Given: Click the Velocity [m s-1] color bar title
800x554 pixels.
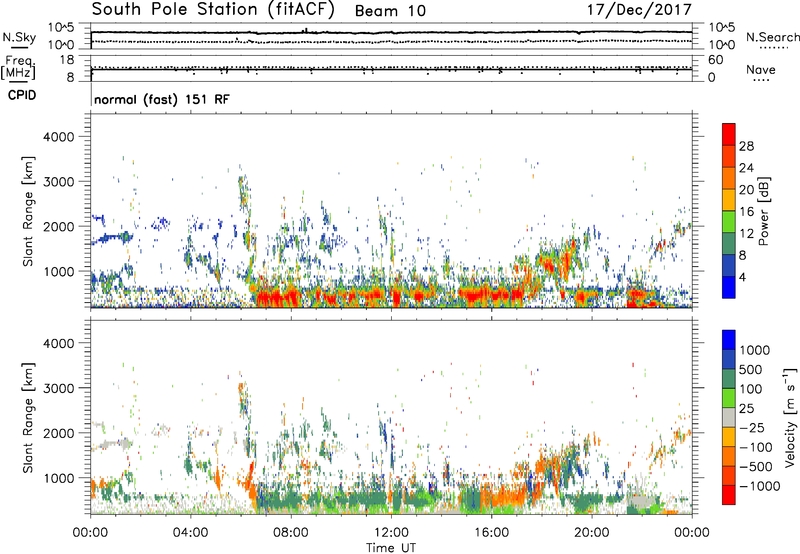Looking at the screenshot, I should [790, 417].
